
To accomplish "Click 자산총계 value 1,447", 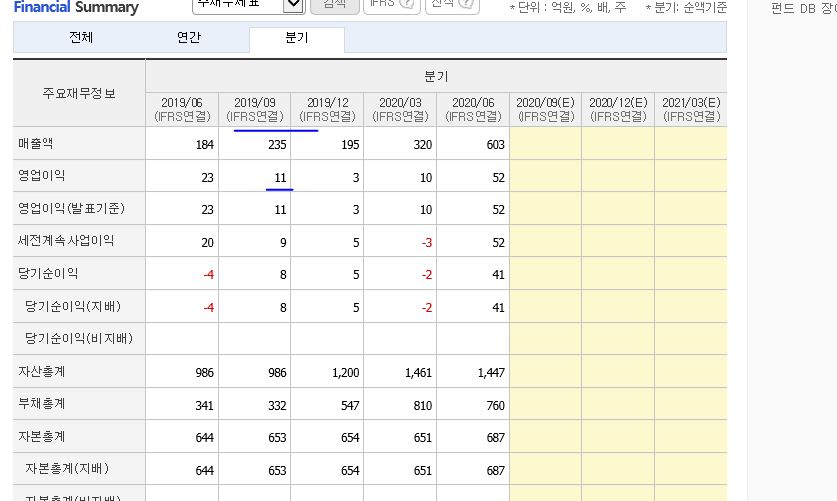I will 492,372.
